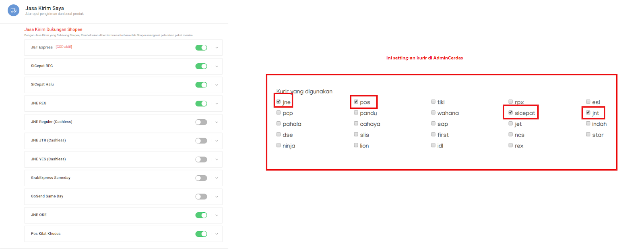Click the GrabExpress Sameday label text
644x249 pixels.
tap(51, 178)
